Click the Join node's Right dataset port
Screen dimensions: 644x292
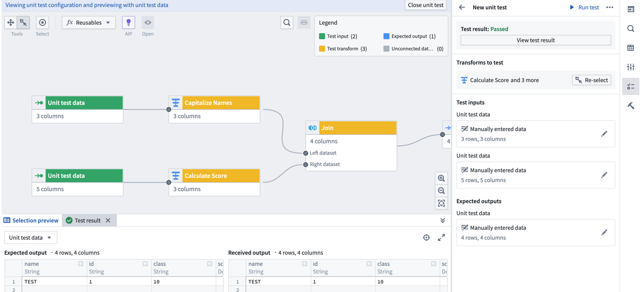click(x=305, y=164)
